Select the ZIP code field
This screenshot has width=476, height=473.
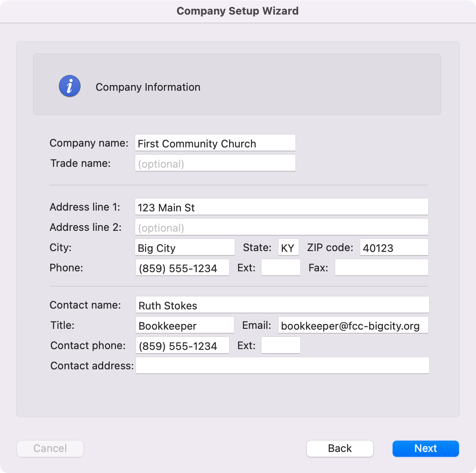click(394, 247)
